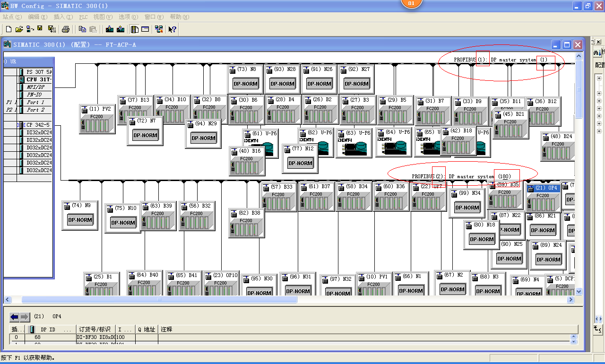
Task: Select the (48) B24 slave station
Action: click(x=559, y=147)
